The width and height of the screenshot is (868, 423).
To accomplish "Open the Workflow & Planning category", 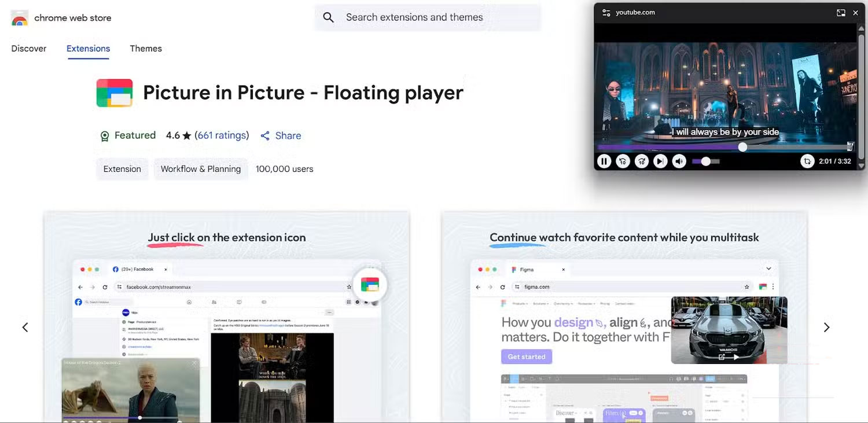I will pyautogui.click(x=201, y=168).
